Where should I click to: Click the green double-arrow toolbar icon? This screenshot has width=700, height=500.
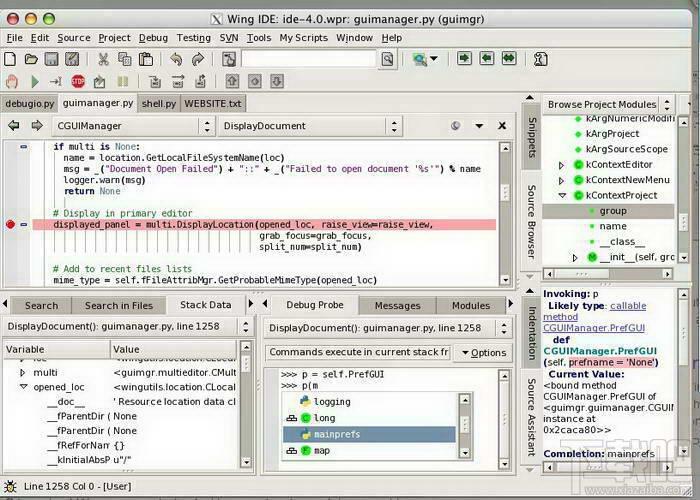pyautogui.click(x=509, y=58)
